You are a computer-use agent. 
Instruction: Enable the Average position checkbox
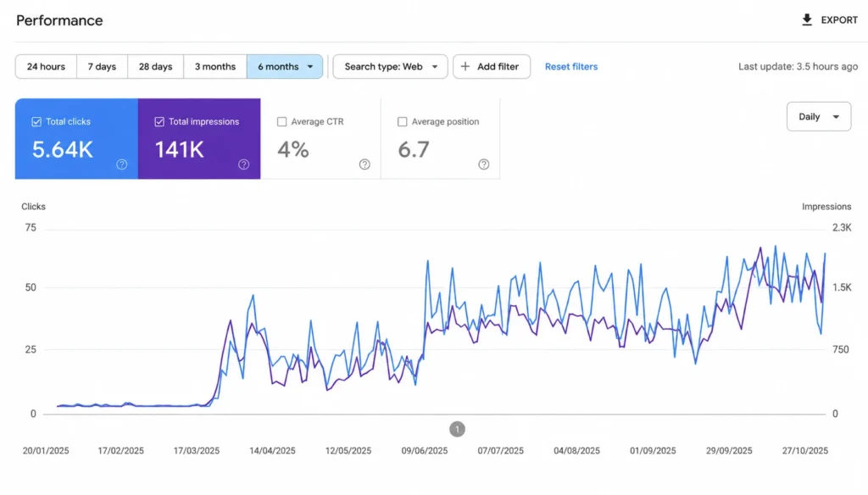[x=403, y=122]
